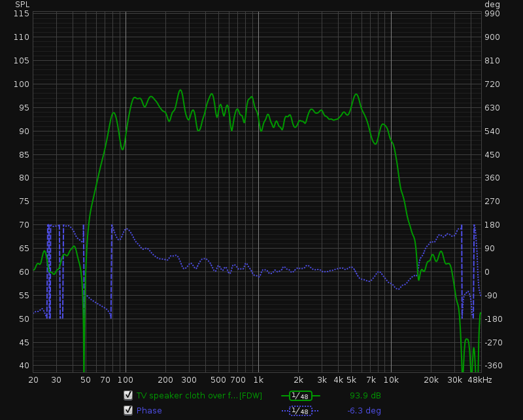Open the blue Phase 1/48 smoothing selector

301,411
